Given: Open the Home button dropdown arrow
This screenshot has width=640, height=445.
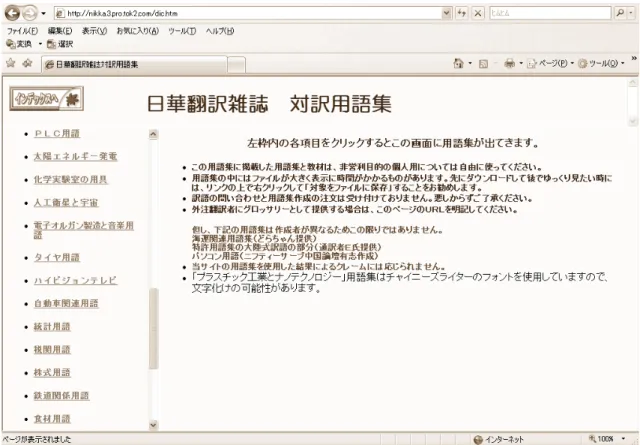Looking at the screenshot, I should click(x=470, y=63).
